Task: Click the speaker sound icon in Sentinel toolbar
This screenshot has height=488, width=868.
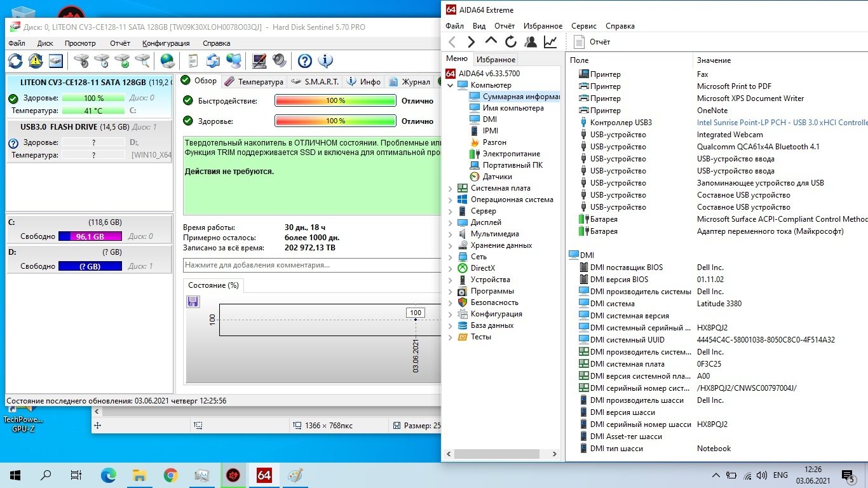Action: [x=280, y=60]
